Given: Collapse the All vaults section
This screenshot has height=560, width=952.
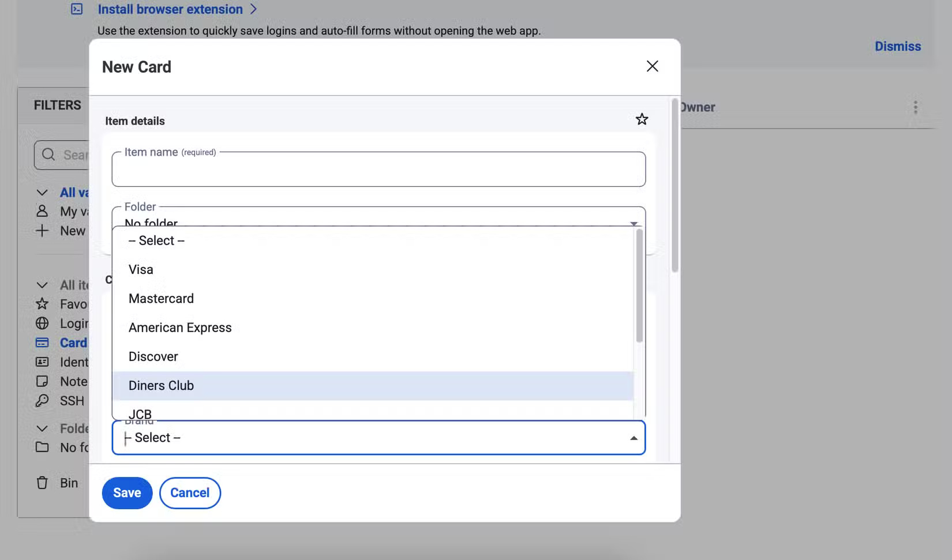Looking at the screenshot, I should point(42,192).
